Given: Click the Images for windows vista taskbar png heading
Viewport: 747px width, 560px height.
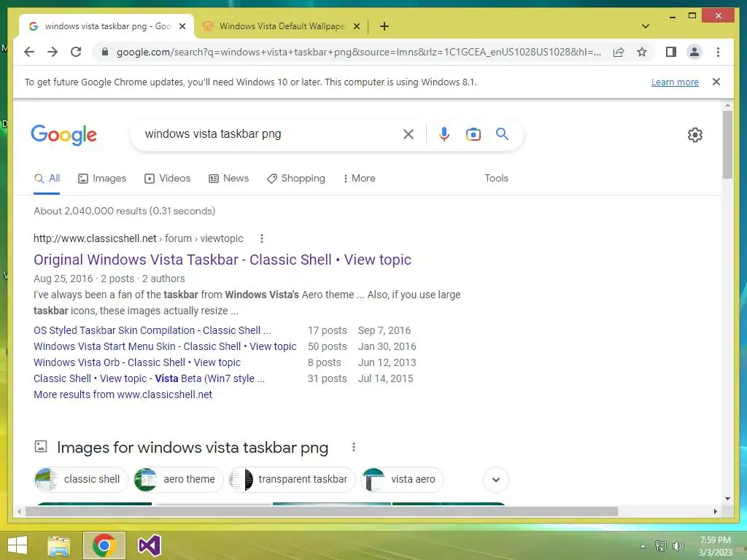Looking at the screenshot, I should click(x=193, y=448).
